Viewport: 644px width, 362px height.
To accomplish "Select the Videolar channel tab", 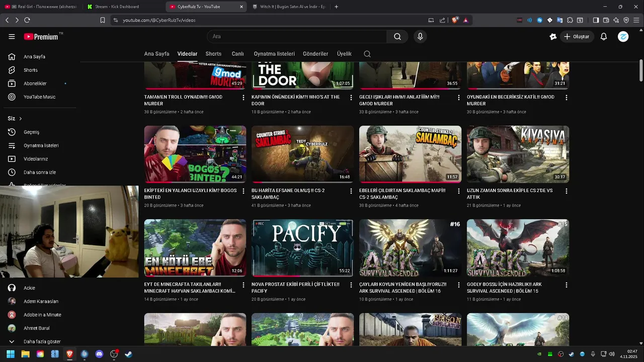I will (x=187, y=54).
